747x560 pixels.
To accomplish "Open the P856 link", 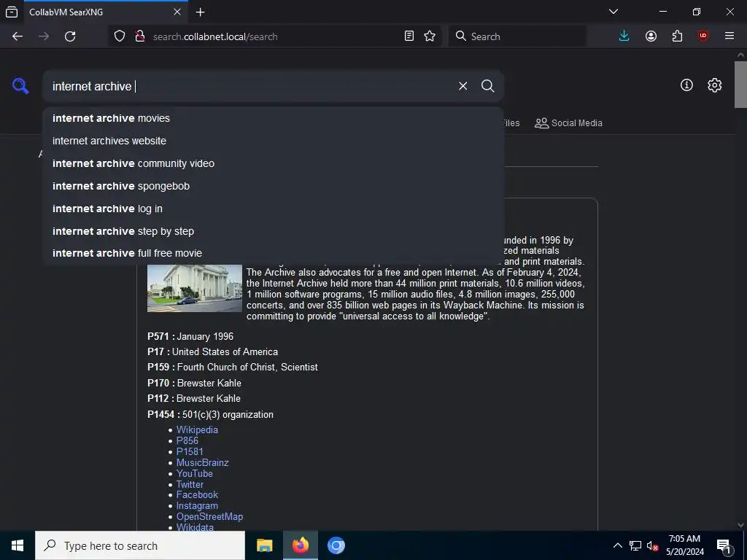I will [x=187, y=440].
